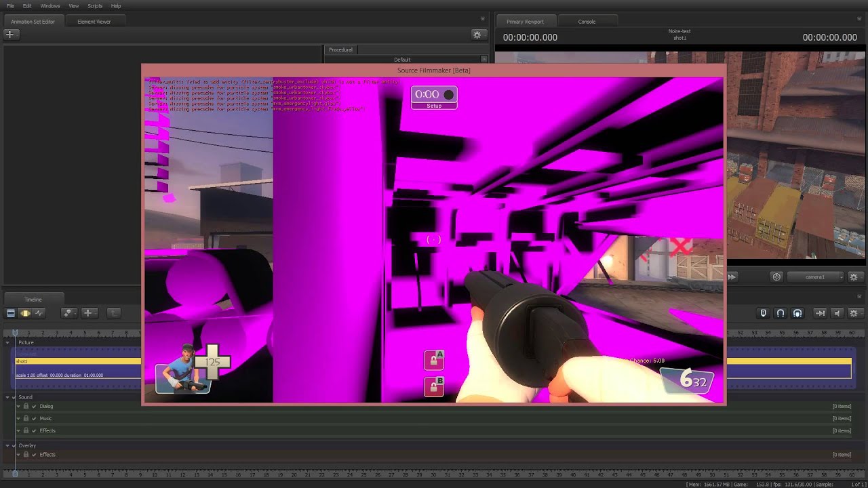Open the File menu
Image resolution: width=868 pixels, height=488 pixels.
pos(10,6)
